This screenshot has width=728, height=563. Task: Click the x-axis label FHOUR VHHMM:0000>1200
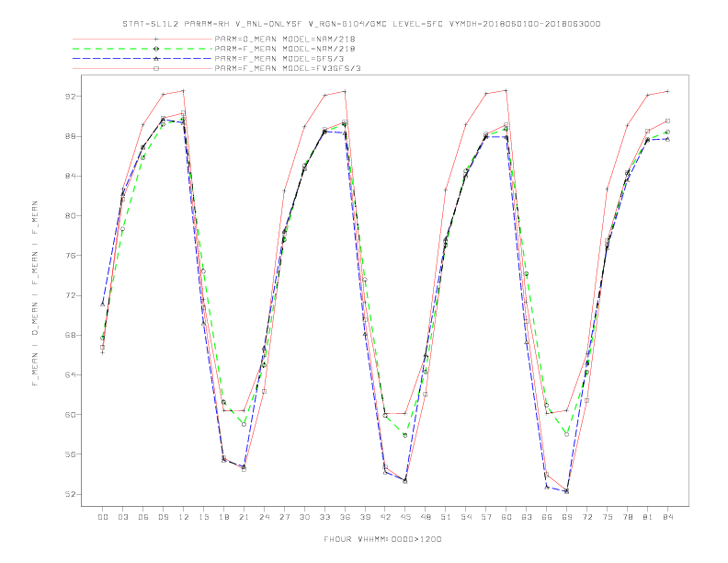pyautogui.click(x=382, y=539)
